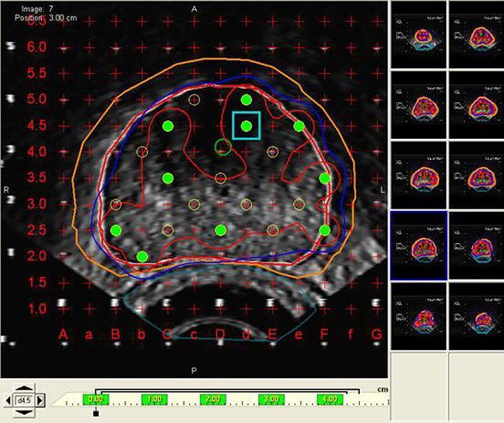Open the thumbnail right of the highlighted slice
The width and height of the screenshot is (504, 423).
pyautogui.click(x=476, y=246)
